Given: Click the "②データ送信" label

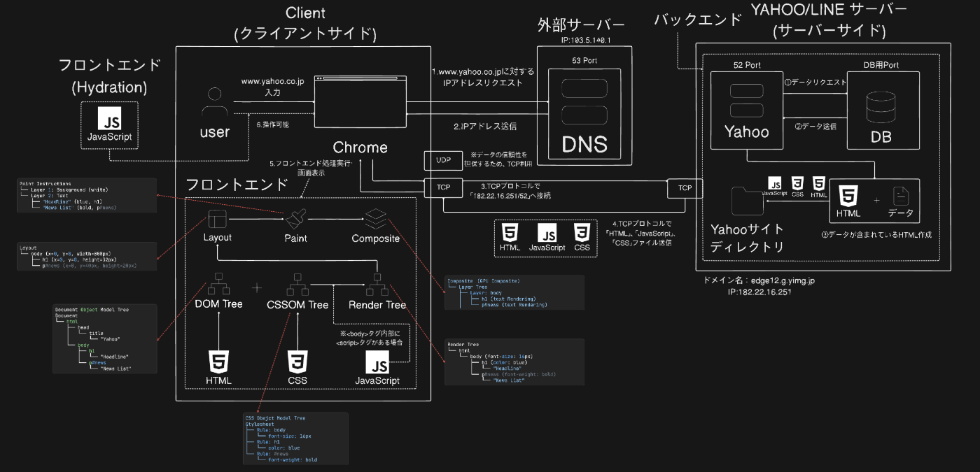Looking at the screenshot, I should pos(815,127).
